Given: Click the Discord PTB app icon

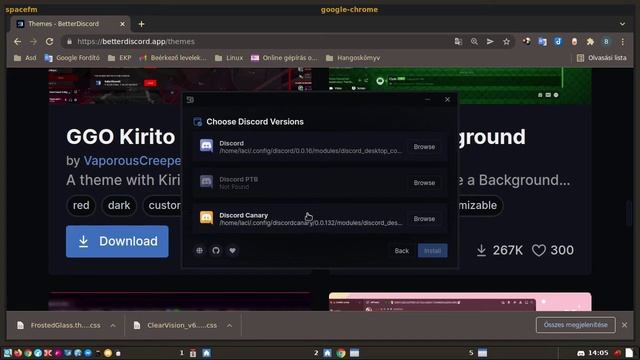Looking at the screenshot, I should tap(206, 182).
